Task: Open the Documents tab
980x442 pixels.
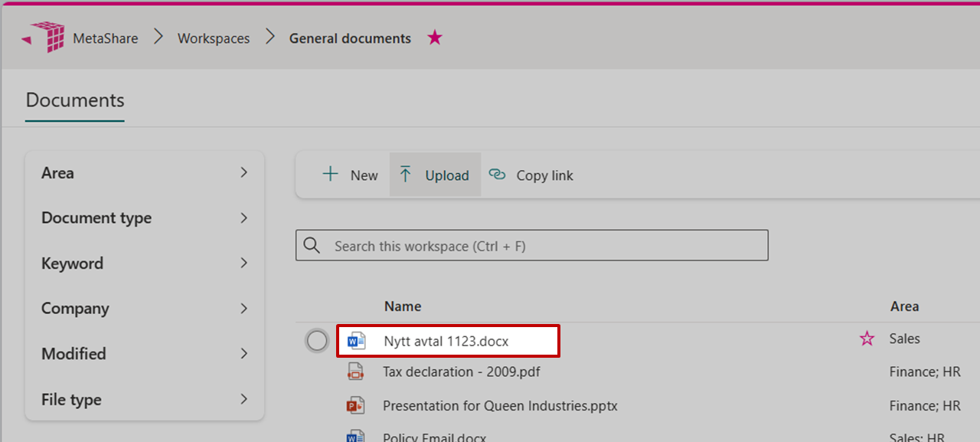Action: (x=75, y=100)
